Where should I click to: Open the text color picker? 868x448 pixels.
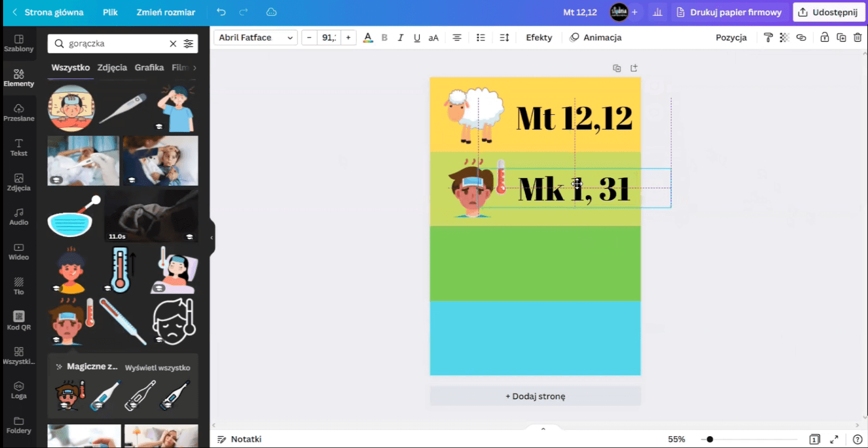click(368, 37)
